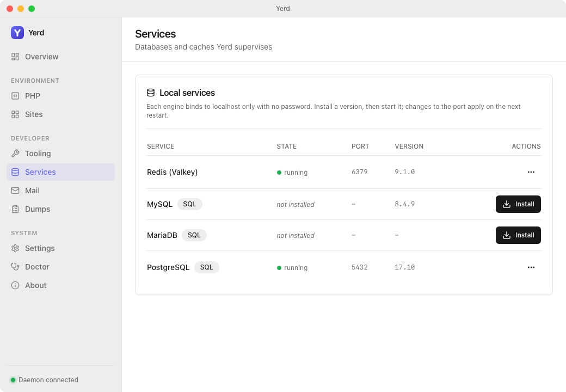Click the Settings gear icon

pos(15,248)
